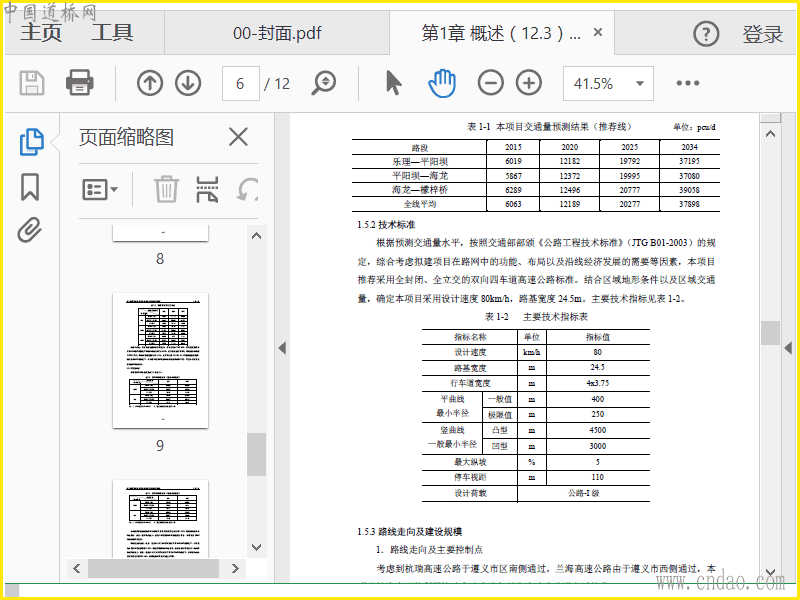Switch to 00-封面.pdf document tab
The width and height of the screenshot is (800, 600).
click(x=277, y=33)
